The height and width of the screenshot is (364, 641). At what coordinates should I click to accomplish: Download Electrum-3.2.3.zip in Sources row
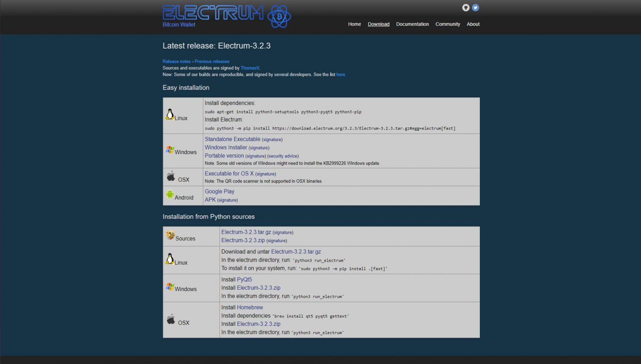coord(243,240)
